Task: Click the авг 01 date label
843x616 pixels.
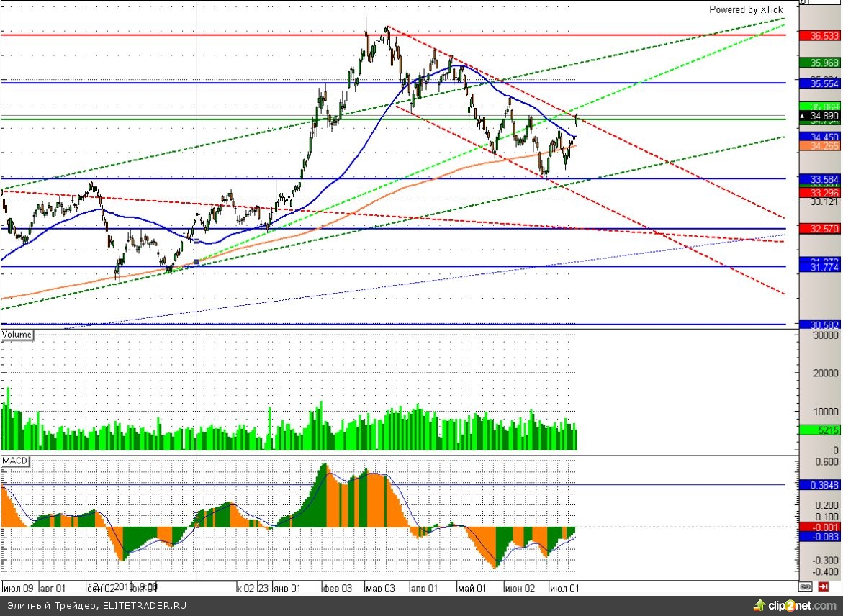Action: point(53,588)
